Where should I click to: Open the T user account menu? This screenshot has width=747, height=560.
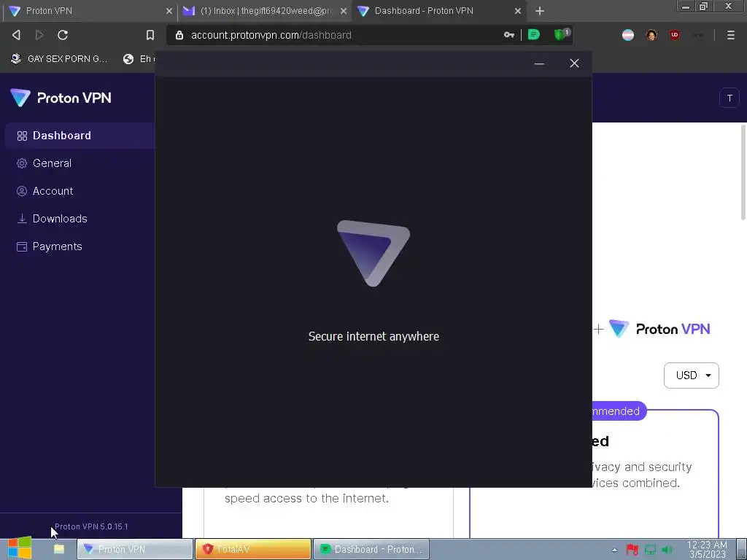coord(729,98)
